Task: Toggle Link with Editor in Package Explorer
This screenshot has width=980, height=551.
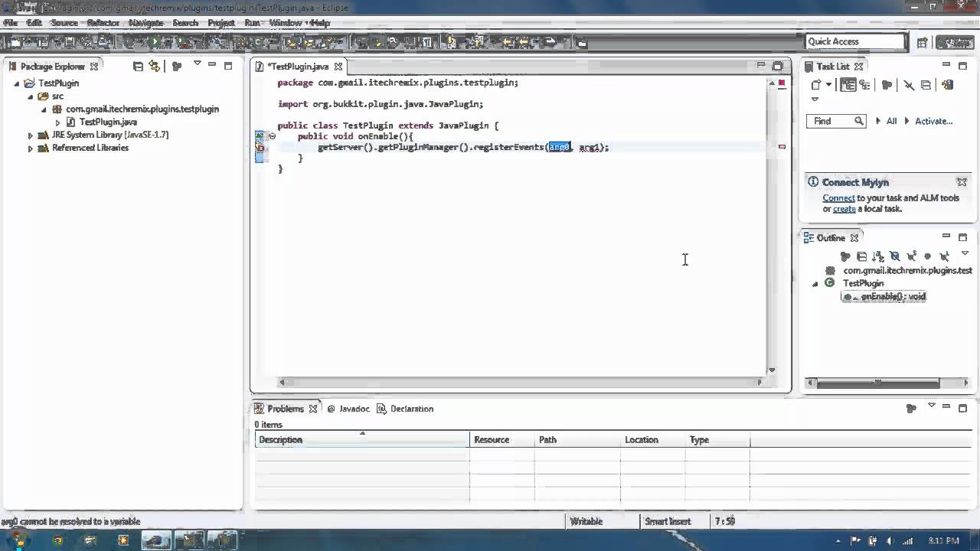Action: [x=155, y=67]
